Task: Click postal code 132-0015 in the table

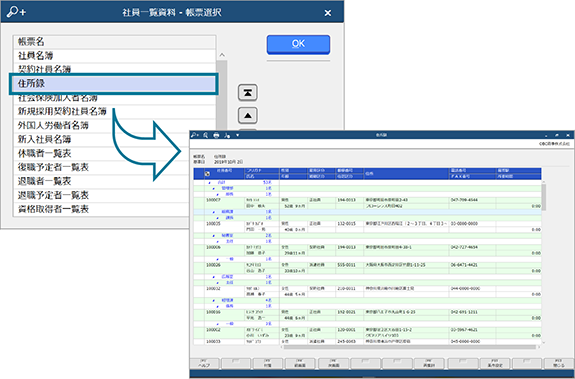Action: (x=346, y=224)
